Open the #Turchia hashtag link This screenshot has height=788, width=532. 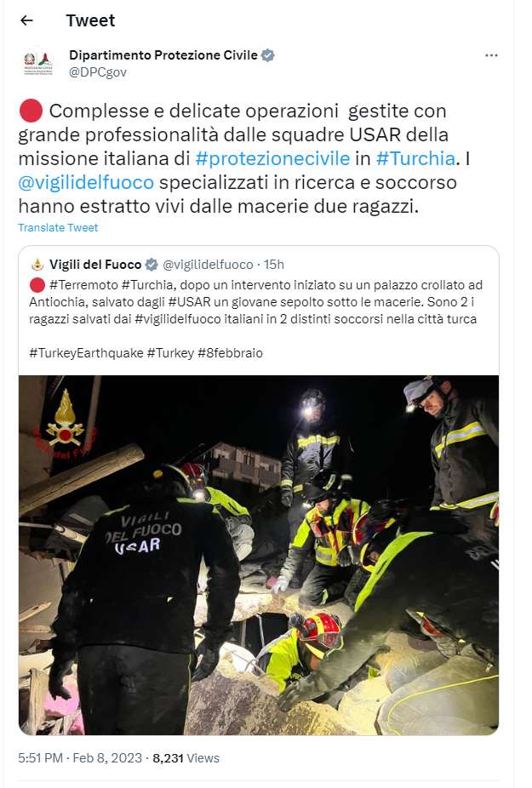[x=415, y=158]
